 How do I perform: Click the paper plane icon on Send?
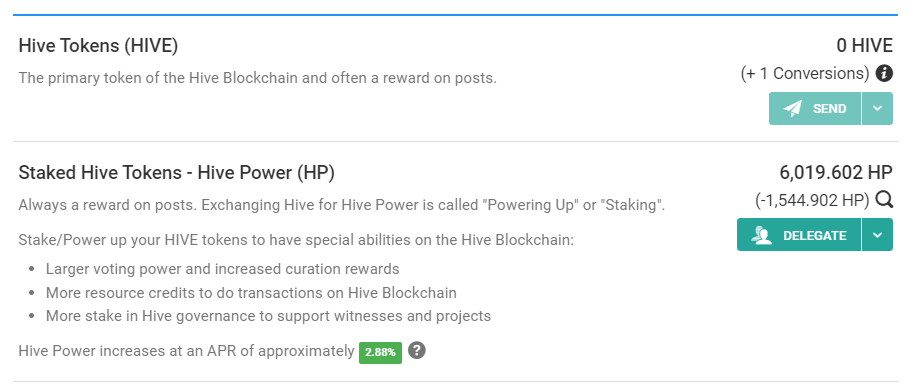[x=792, y=109]
